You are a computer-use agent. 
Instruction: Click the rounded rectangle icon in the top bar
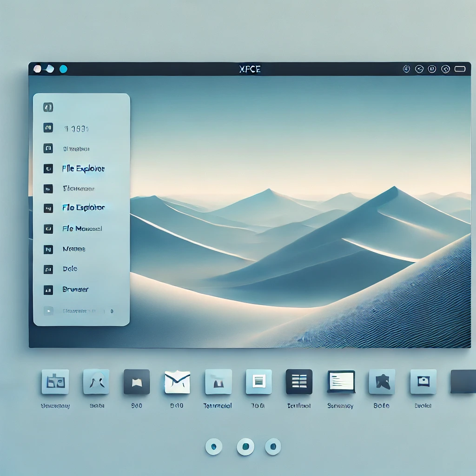[460, 69]
